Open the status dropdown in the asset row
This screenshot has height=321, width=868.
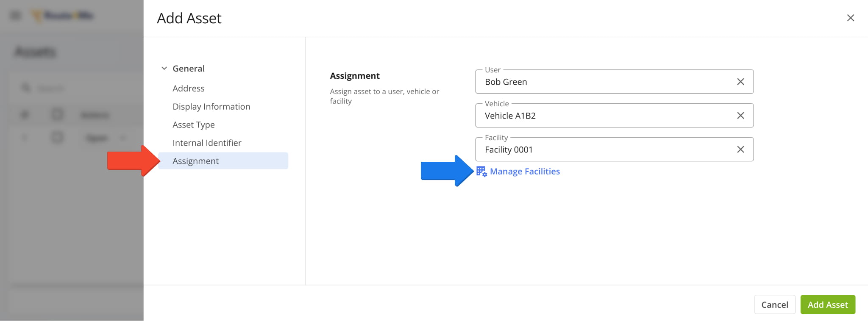point(123,137)
